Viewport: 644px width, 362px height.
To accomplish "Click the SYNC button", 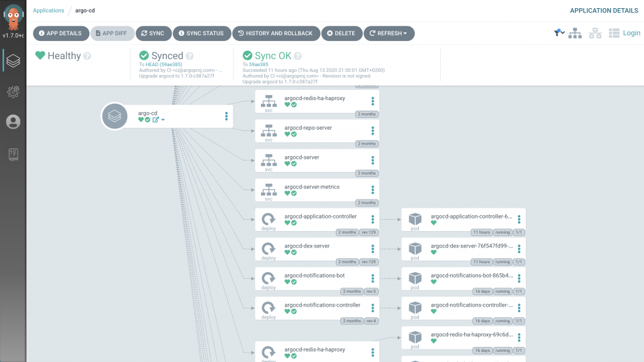I will [152, 33].
